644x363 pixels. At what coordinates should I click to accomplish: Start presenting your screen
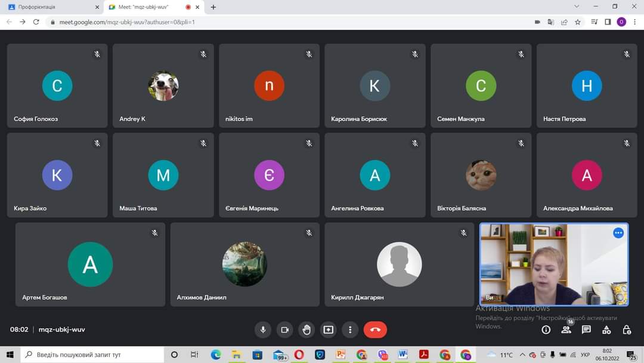329,330
